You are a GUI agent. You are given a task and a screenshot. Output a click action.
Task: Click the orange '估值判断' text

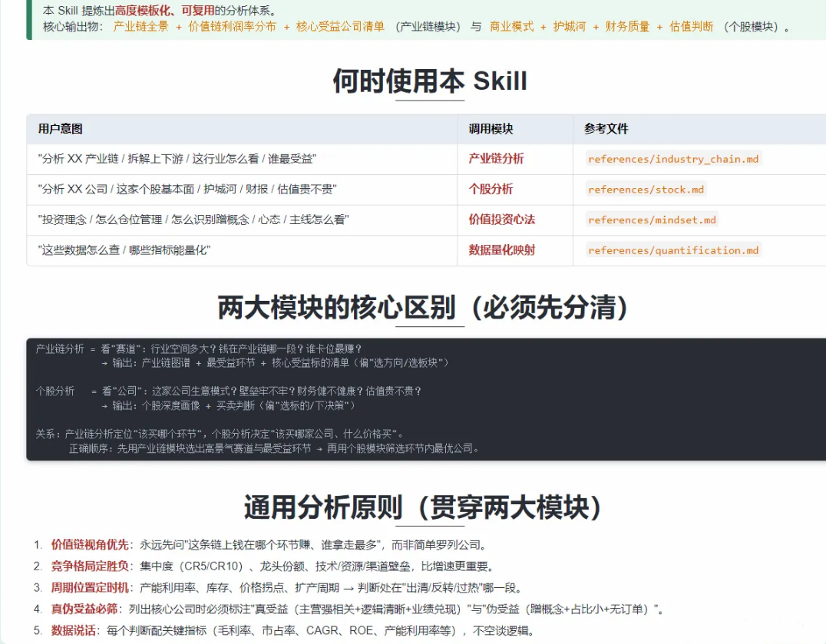tap(691, 27)
